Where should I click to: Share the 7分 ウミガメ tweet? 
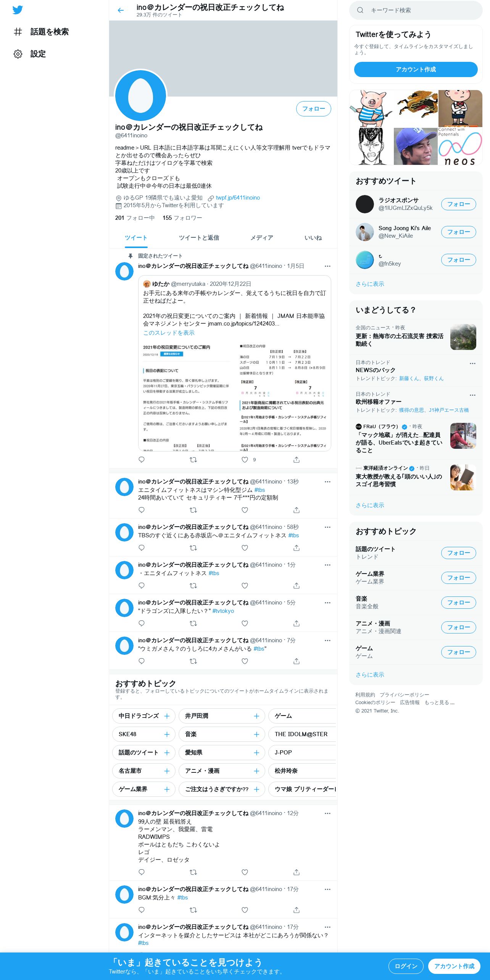tap(297, 661)
